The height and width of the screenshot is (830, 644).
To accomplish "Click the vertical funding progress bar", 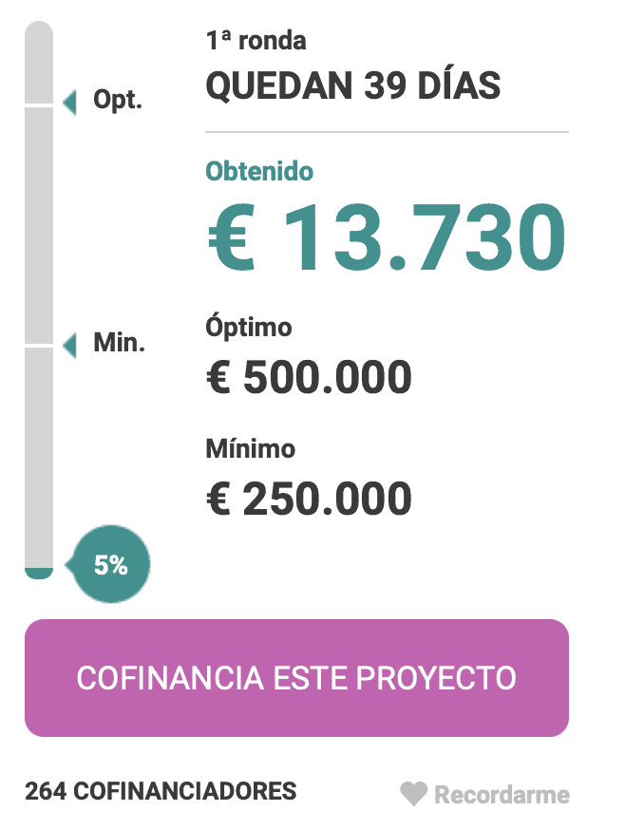I will pyautogui.click(x=39, y=299).
